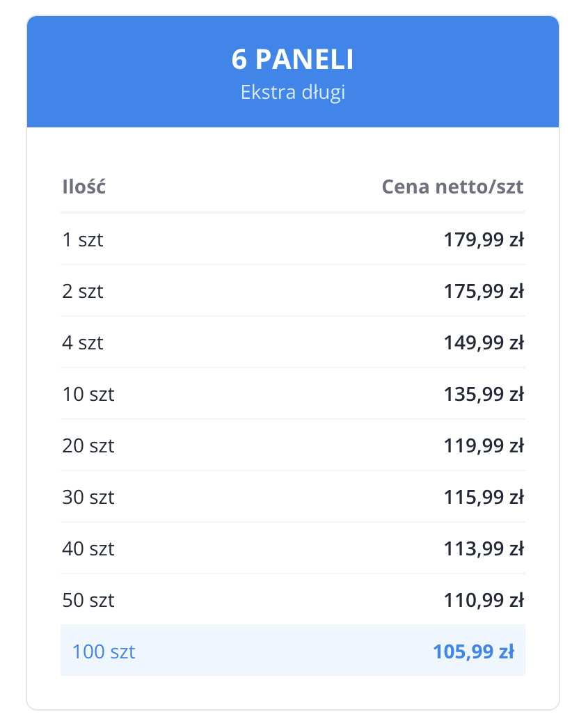This screenshot has width=572, height=728.
Task: Select the 4 szt quantity row
Action: (83, 343)
